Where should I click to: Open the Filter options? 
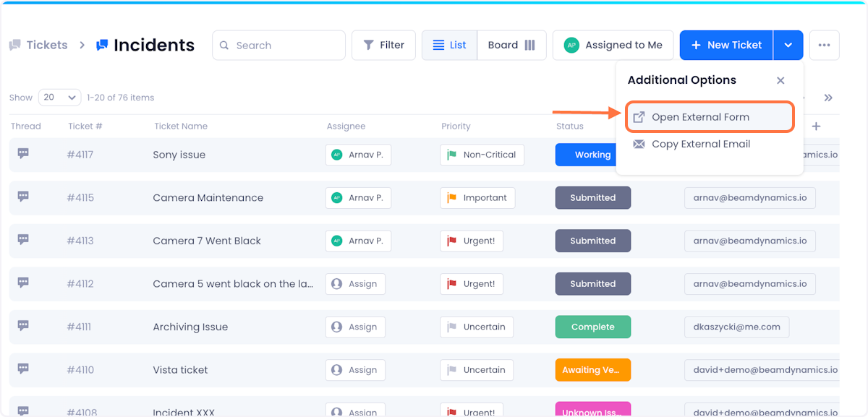tap(383, 45)
